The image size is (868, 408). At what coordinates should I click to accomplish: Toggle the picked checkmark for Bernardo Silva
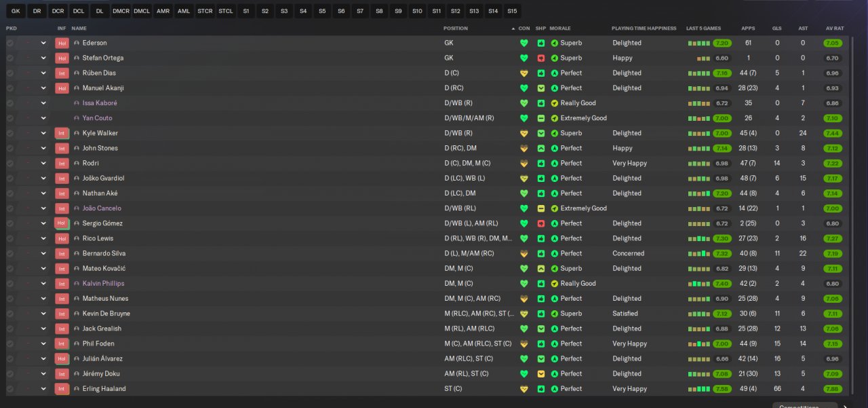pos(10,253)
